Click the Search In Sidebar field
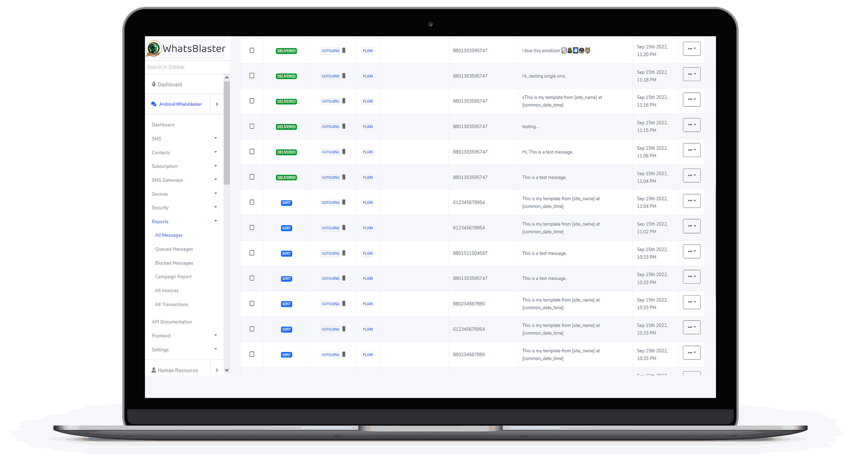 click(x=184, y=67)
